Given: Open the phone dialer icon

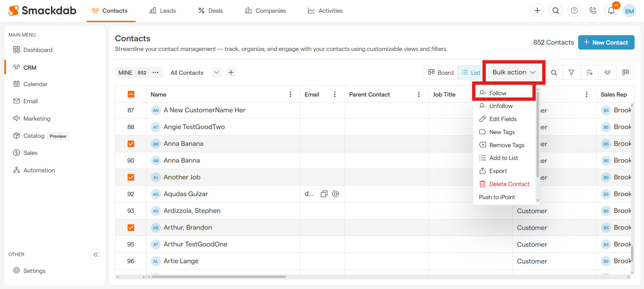Looking at the screenshot, I should [593, 11].
